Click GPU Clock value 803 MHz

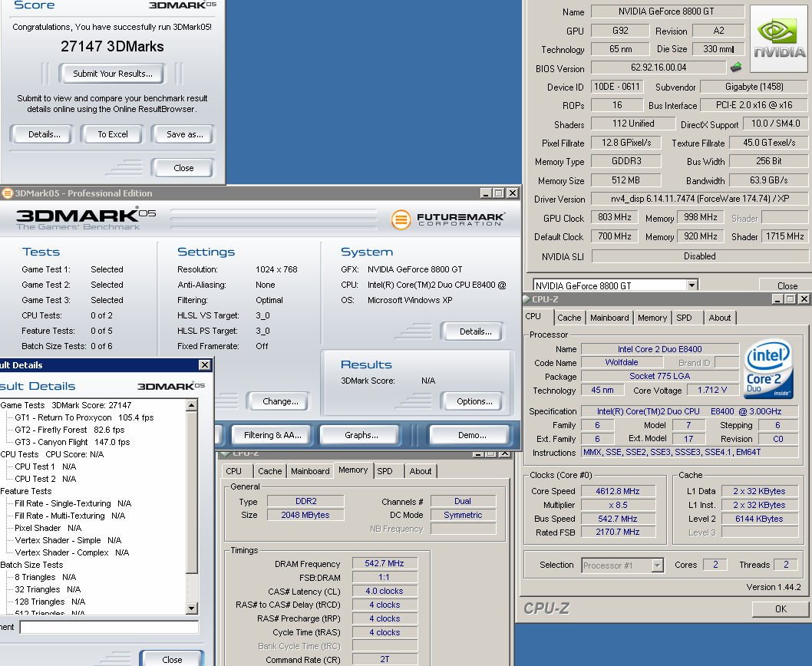point(615,217)
